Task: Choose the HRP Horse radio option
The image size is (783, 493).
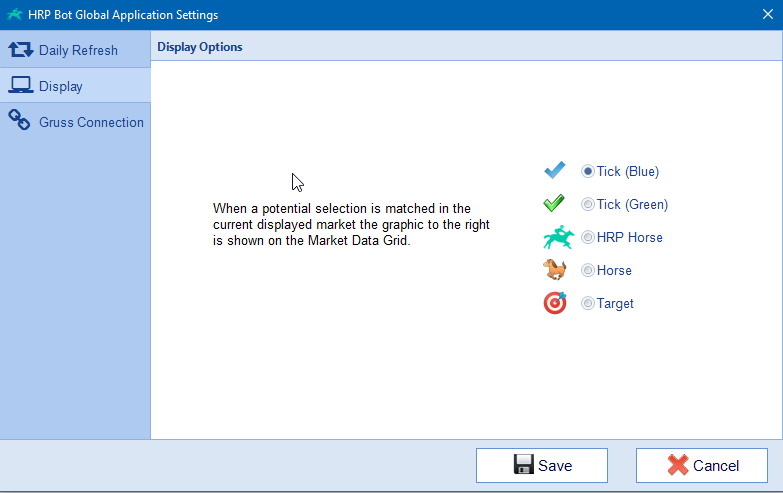Action: pos(588,237)
